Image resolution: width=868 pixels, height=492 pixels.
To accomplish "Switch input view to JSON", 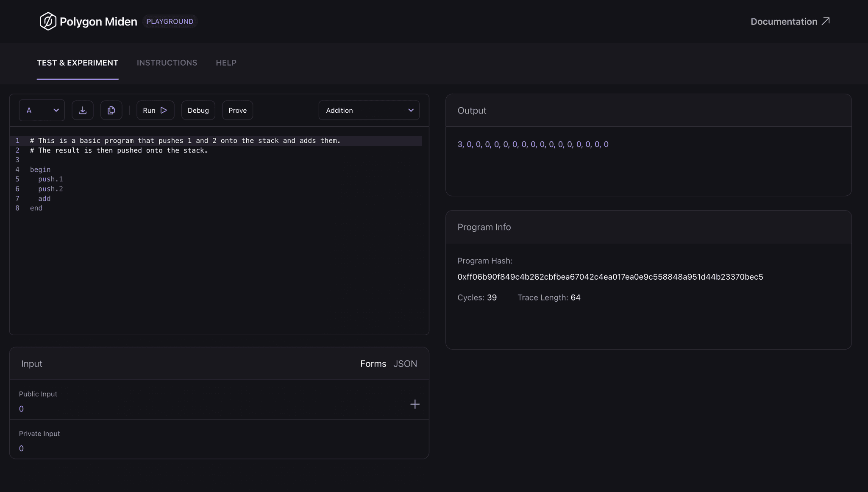I will click(405, 364).
